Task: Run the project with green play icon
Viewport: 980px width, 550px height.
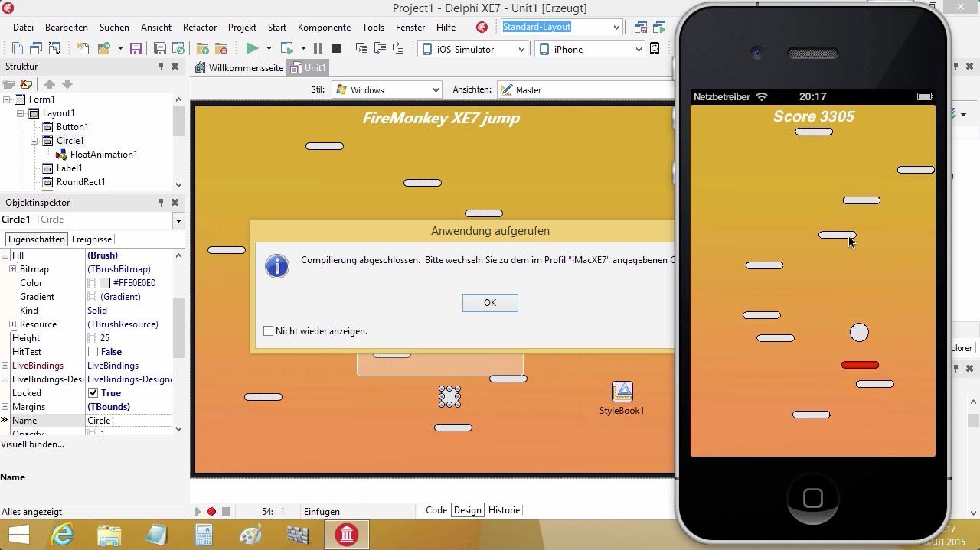Action: tap(252, 48)
